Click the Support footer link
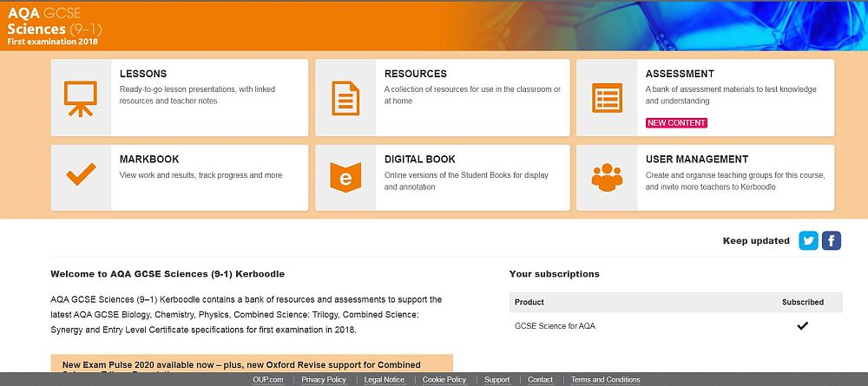Screen dimensions: 868x386 pos(496,380)
